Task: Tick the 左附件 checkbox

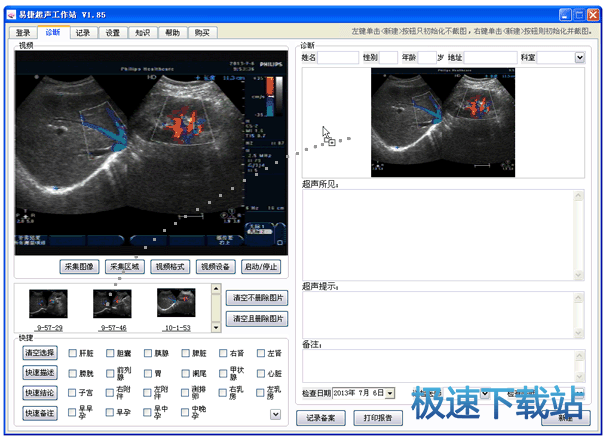Action: [148, 393]
